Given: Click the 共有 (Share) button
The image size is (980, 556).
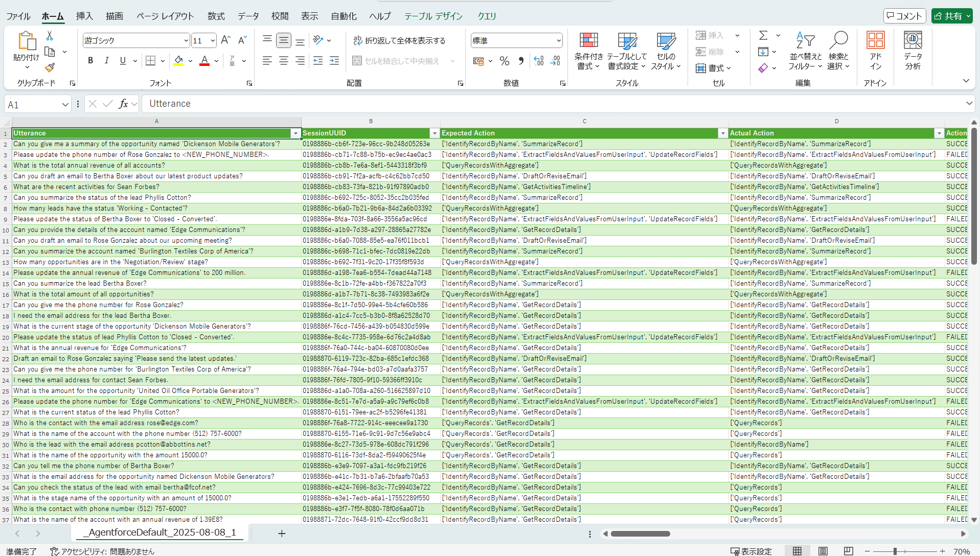Looking at the screenshot, I should pyautogui.click(x=952, y=16).
